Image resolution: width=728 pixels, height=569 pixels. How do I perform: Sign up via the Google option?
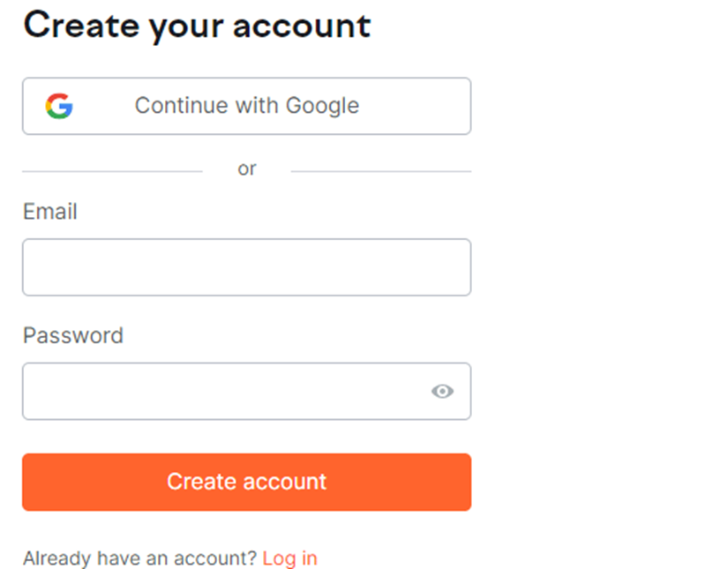(246, 106)
